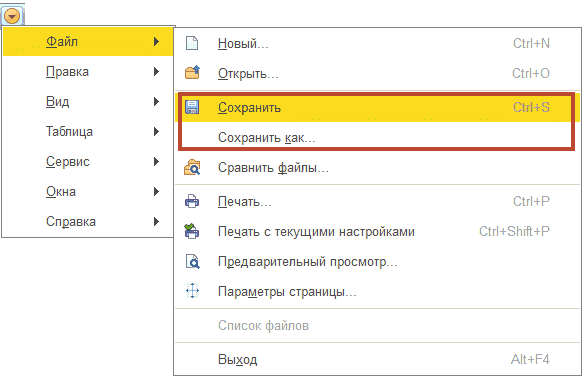This screenshot has width=582, height=376.
Task: Open Предварительный просмотр... entry
Action: click(x=377, y=261)
